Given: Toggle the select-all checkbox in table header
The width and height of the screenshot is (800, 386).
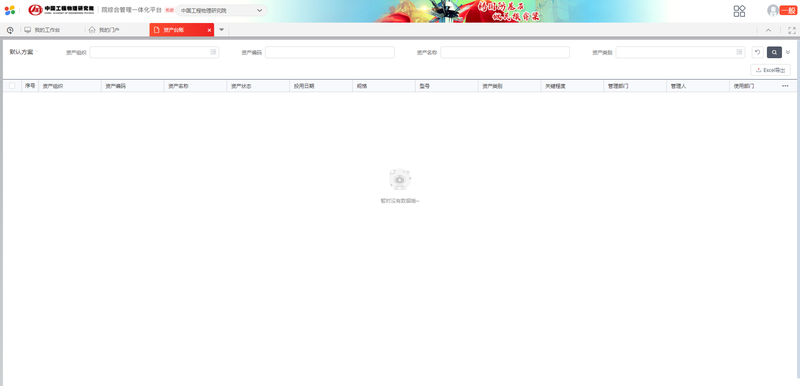Looking at the screenshot, I should [x=12, y=86].
